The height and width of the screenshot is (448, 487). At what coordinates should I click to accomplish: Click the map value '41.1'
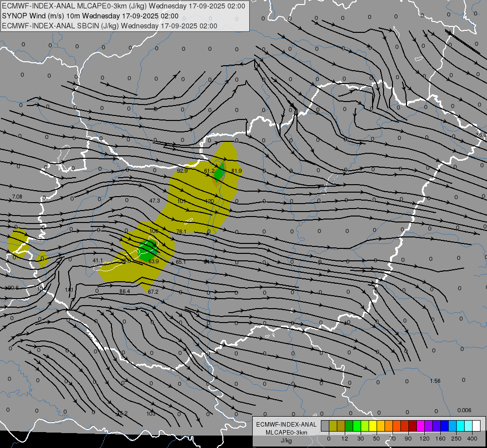coord(97,260)
